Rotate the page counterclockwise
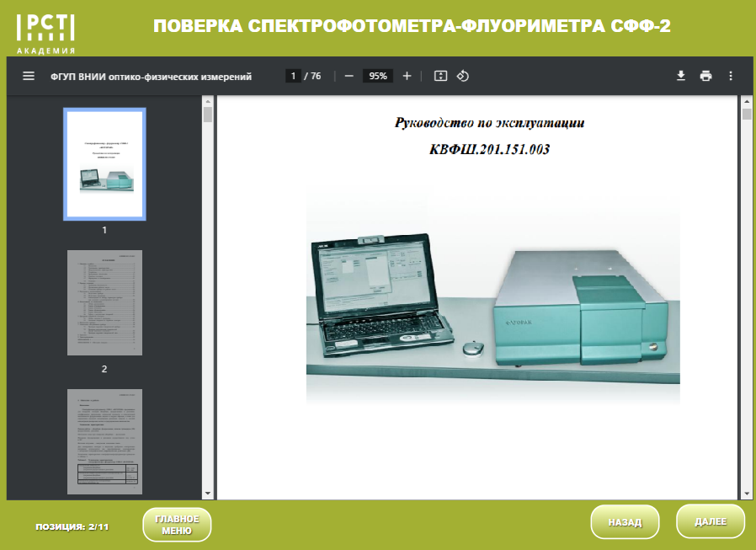This screenshot has width=756, height=550. (461, 75)
